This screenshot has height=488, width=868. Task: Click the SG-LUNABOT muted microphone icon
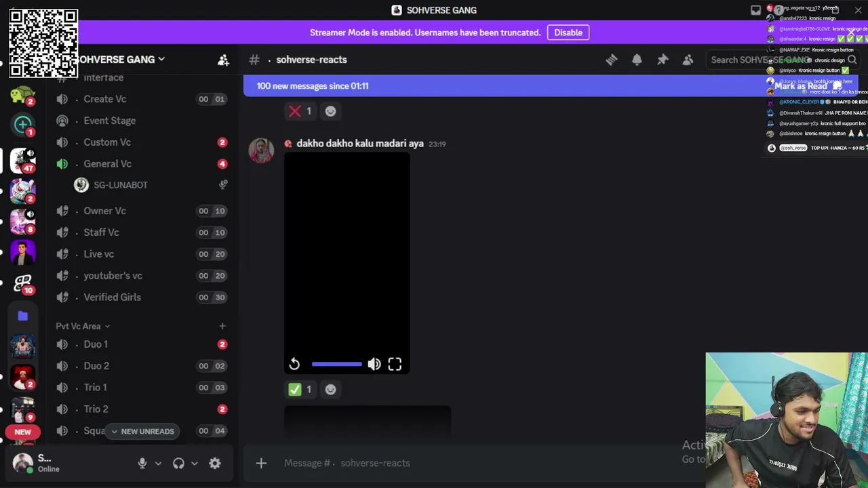pyautogui.click(x=223, y=184)
